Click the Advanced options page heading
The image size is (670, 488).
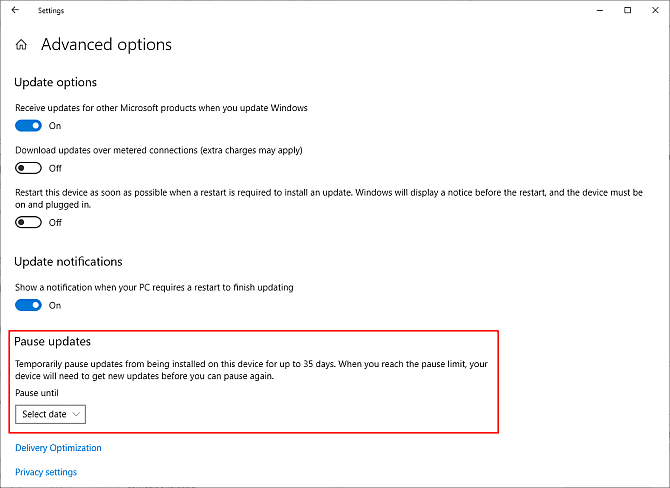coord(106,45)
